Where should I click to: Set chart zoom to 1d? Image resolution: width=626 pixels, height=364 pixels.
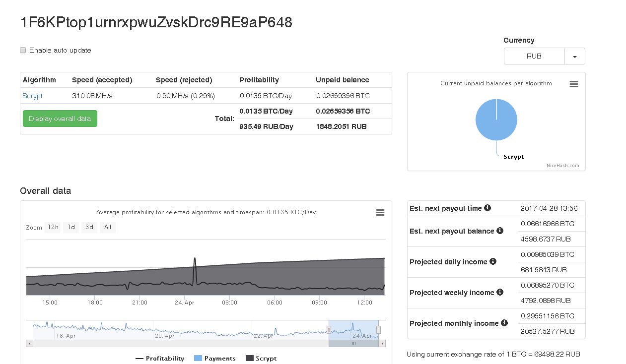coord(71,228)
